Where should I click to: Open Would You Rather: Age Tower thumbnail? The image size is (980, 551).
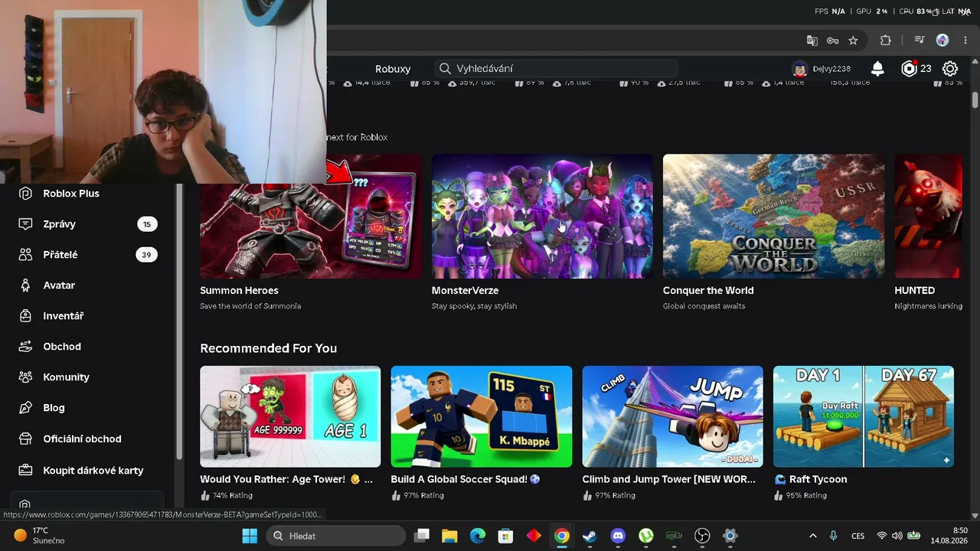[290, 416]
